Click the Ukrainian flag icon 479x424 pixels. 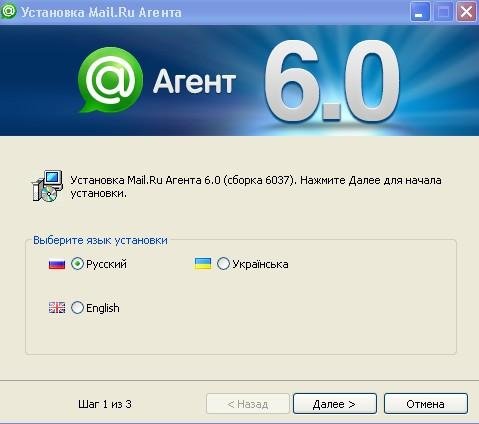pos(203,264)
